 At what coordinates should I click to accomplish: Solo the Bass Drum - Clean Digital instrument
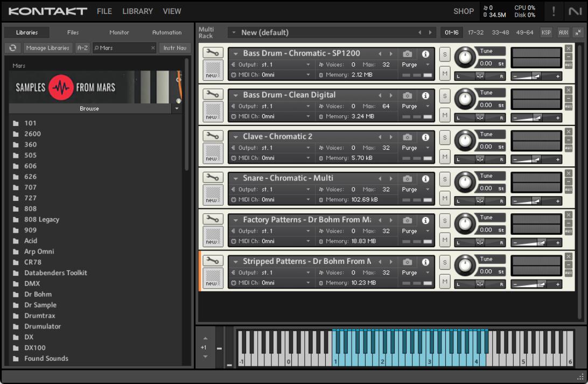point(445,96)
